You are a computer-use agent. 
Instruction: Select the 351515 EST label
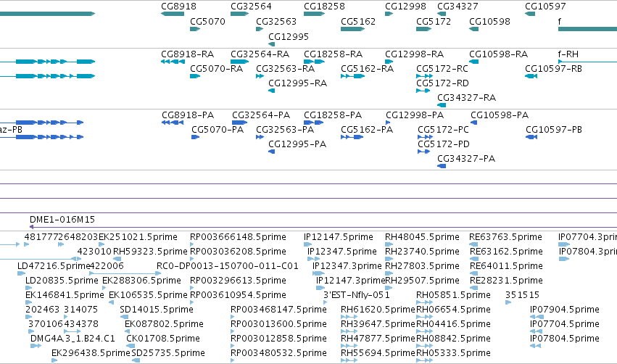pos(522,295)
